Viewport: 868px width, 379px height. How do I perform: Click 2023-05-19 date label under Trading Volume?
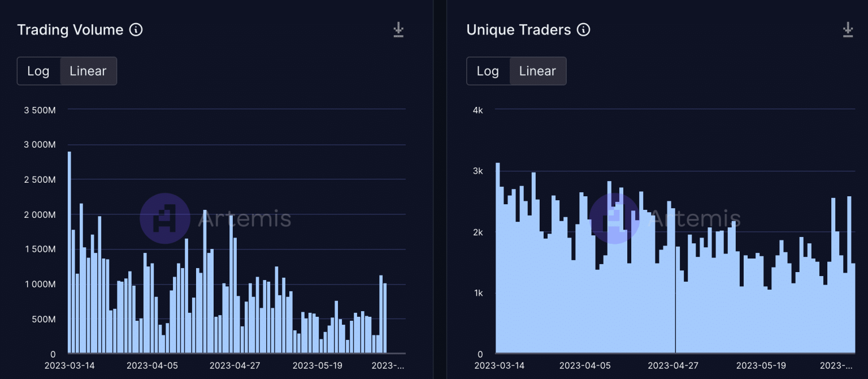click(318, 365)
